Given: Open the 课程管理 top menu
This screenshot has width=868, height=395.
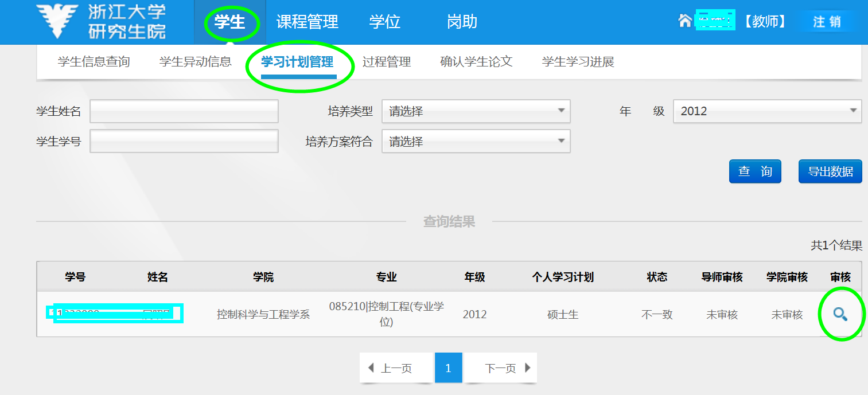Looking at the screenshot, I should [x=308, y=22].
